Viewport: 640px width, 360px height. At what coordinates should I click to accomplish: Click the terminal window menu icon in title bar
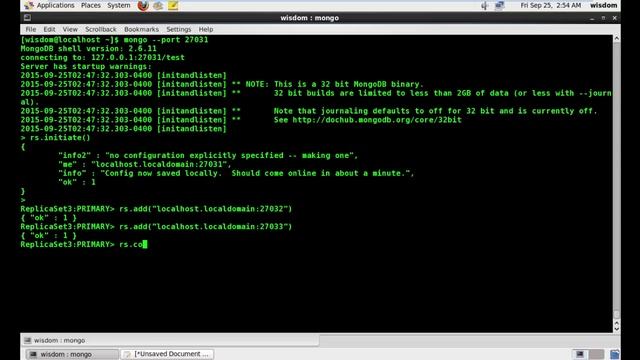[x=27, y=18]
